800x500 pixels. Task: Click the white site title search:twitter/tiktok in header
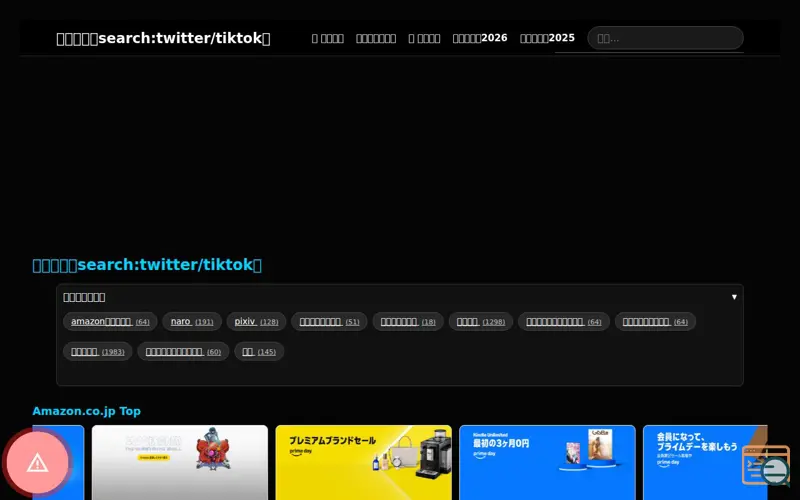(163, 38)
